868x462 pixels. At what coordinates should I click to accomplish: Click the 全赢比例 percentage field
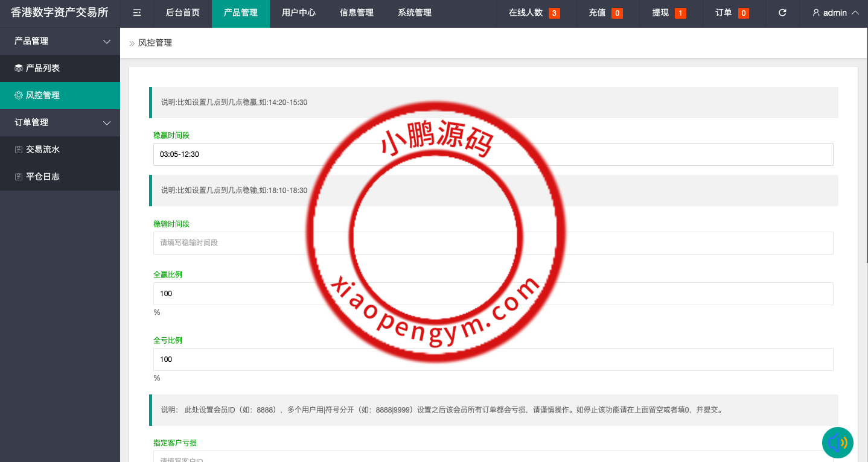coord(493,294)
